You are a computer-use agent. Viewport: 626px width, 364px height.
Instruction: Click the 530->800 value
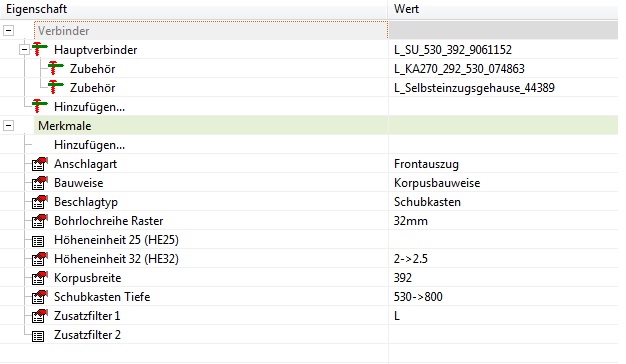pos(418,297)
